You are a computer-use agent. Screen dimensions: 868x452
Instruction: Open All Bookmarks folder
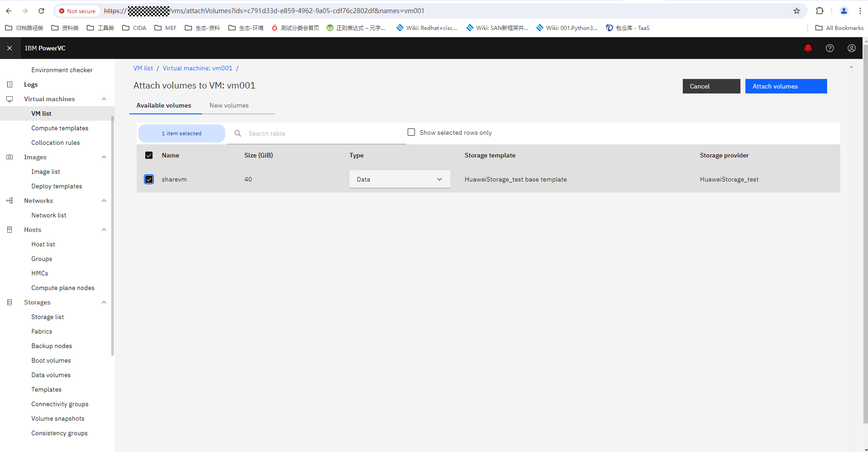point(839,28)
